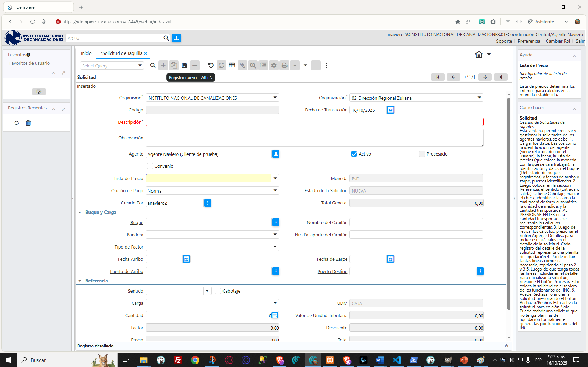Uncheck the Activo checkbox
The width and height of the screenshot is (588, 367).
point(354,154)
